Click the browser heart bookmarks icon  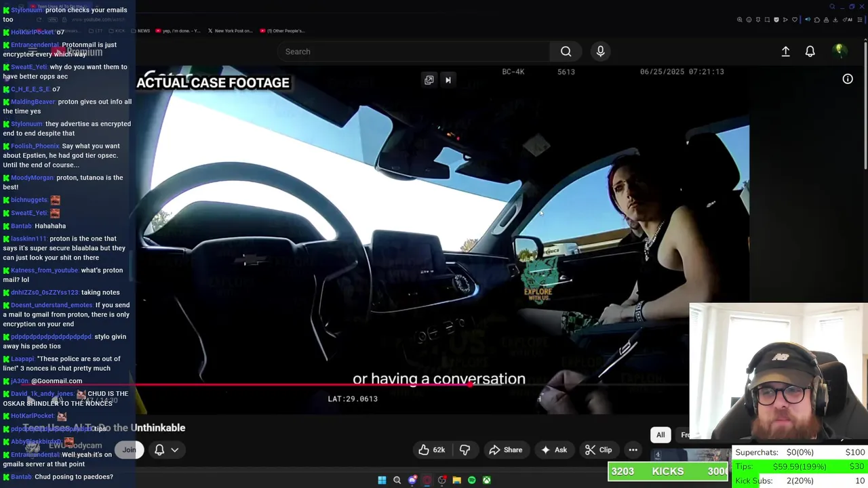tap(795, 20)
